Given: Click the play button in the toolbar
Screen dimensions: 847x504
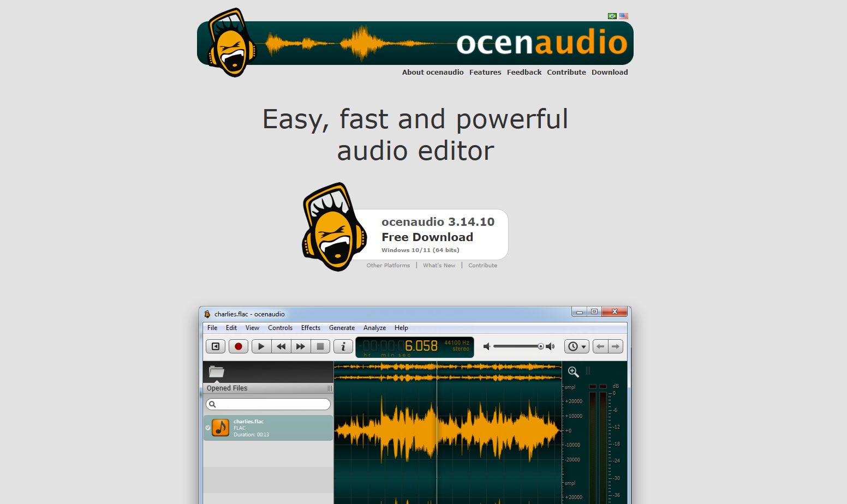Looking at the screenshot, I should [261, 346].
